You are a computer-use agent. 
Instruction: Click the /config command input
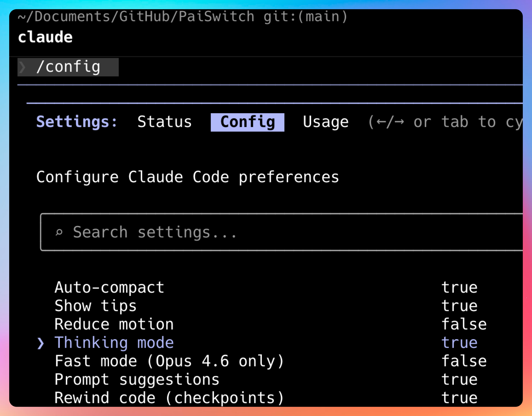click(68, 67)
